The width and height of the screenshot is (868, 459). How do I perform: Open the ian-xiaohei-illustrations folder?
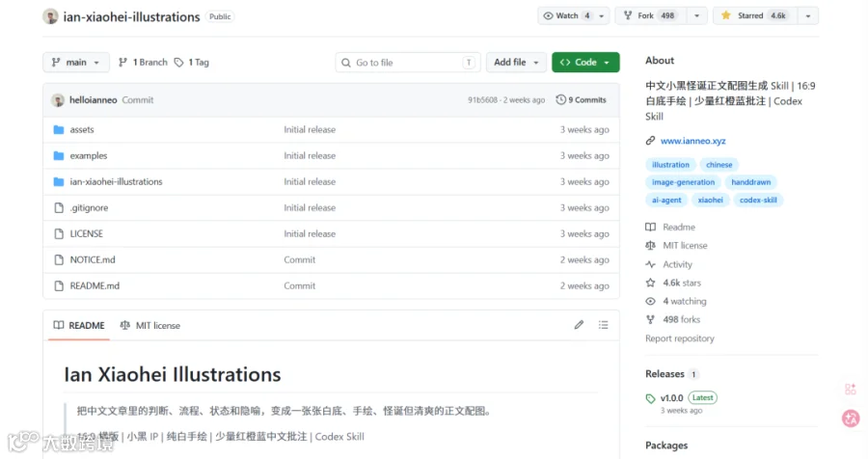(x=116, y=181)
